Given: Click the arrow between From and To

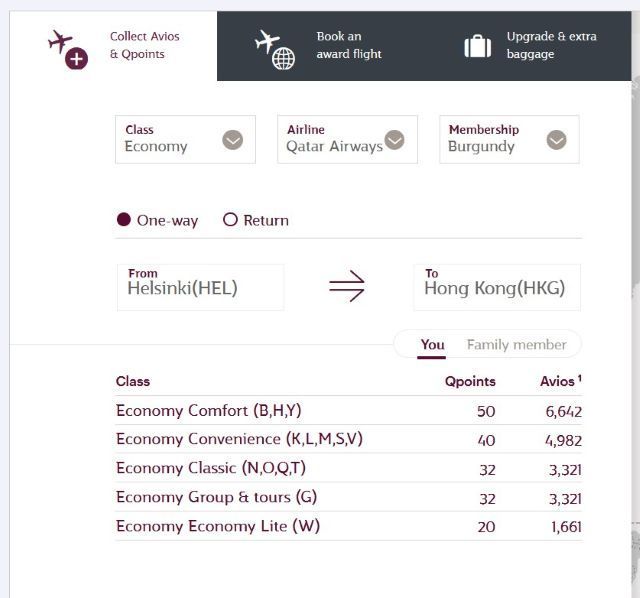Looking at the screenshot, I should (346, 287).
